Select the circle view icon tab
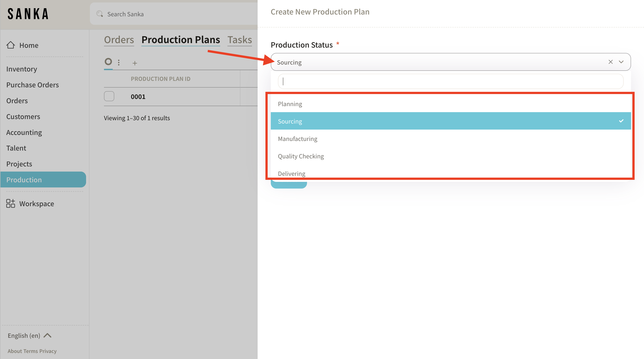Image resolution: width=644 pixels, height=359 pixels. click(x=108, y=61)
